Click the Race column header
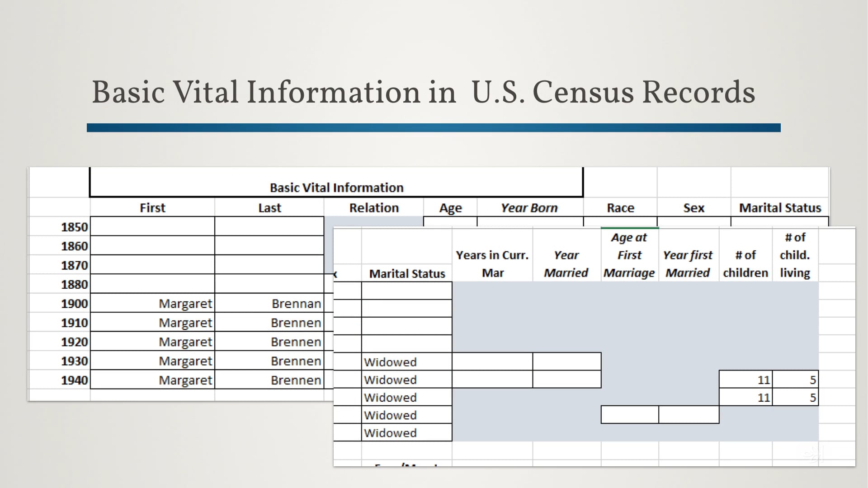Image resolution: width=868 pixels, height=488 pixels. [620, 207]
